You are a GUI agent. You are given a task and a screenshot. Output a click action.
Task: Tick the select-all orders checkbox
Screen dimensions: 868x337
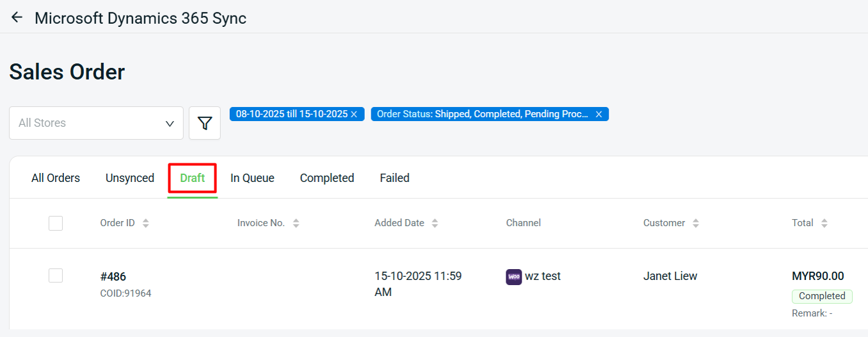click(56, 223)
